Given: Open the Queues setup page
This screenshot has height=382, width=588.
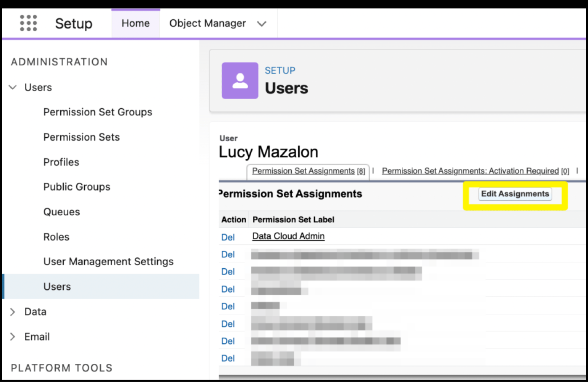Looking at the screenshot, I should coord(62,212).
